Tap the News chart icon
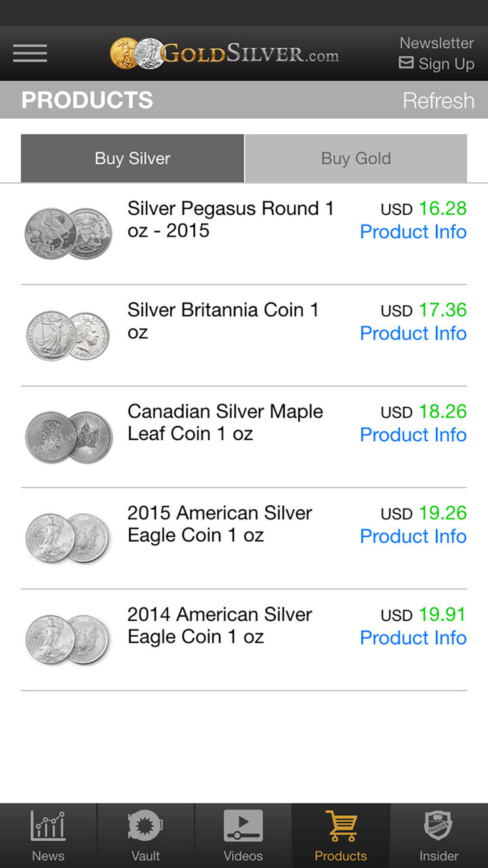The image size is (488, 868). click(48, 826)
